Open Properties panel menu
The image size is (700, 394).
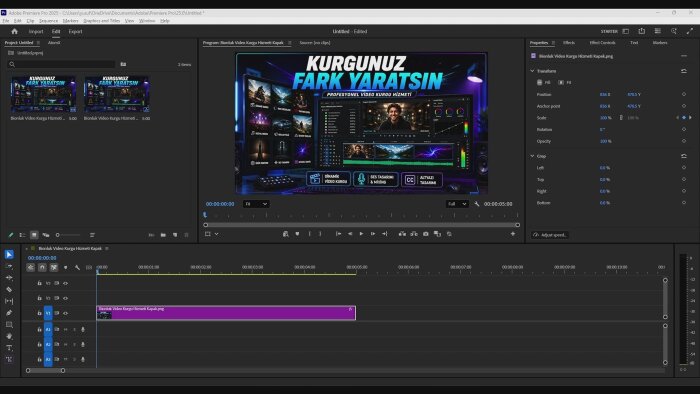pyautogui.click(x=553, y=43)
